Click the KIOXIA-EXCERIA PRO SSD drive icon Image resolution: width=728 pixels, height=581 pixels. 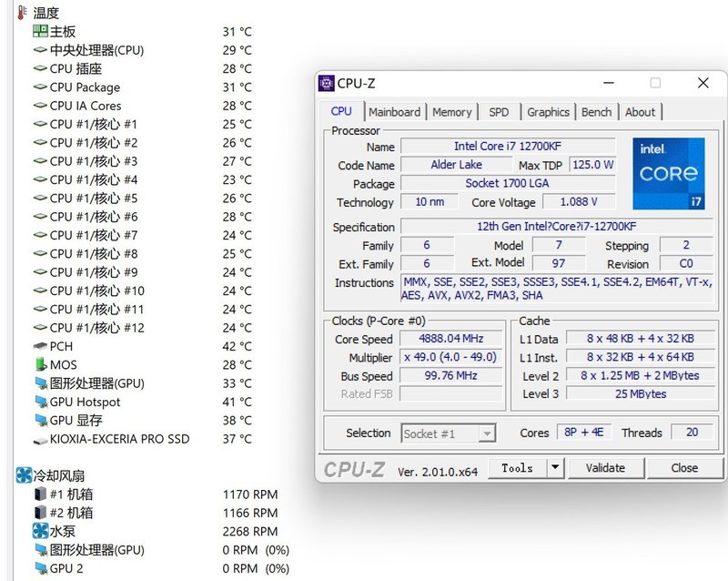40,439
